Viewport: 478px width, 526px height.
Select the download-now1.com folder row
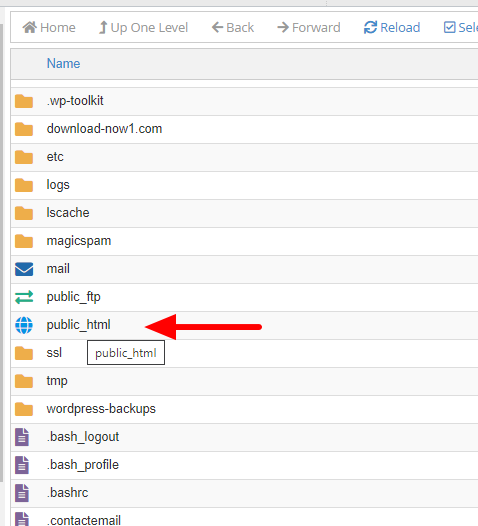pyautogui.click(x=244, y=129)
